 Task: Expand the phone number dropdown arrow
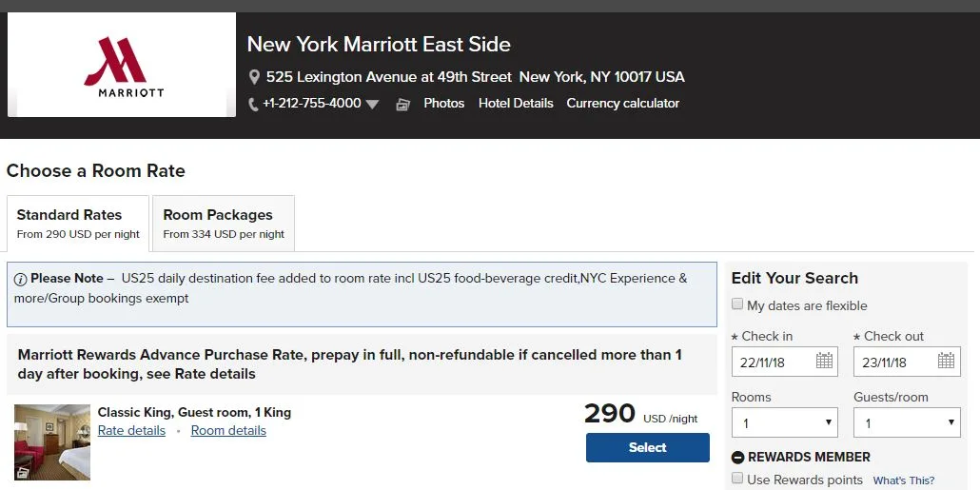[372, 104]
